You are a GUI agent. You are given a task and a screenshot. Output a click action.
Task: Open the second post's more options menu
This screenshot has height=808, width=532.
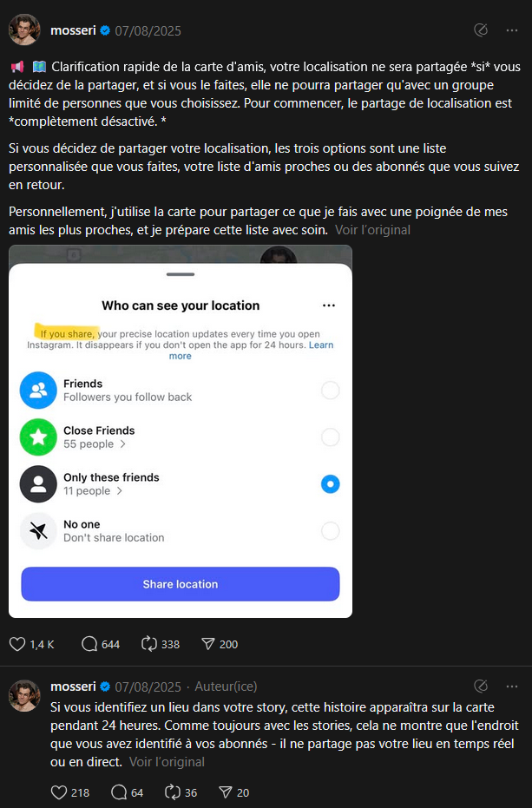pyautogui.click(x=512, y=686)
